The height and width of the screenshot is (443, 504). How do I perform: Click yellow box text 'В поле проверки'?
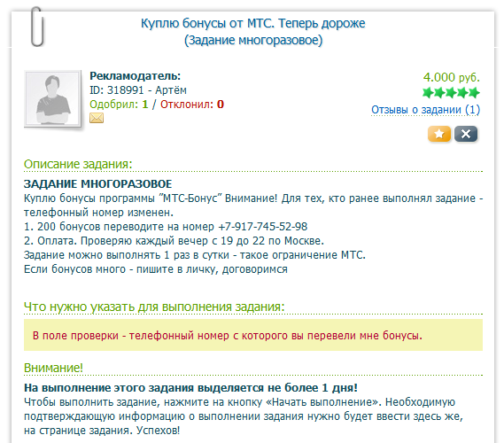click(228, 336)
